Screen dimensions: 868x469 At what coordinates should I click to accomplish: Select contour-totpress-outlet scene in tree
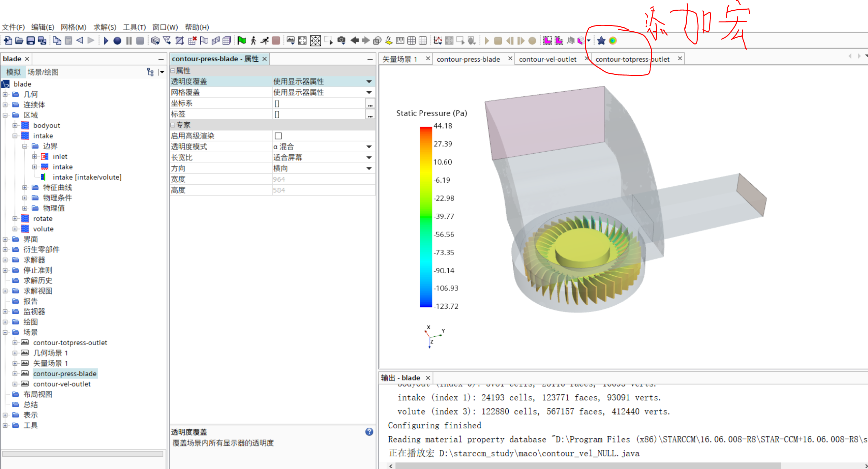click(x=70, y=343)
